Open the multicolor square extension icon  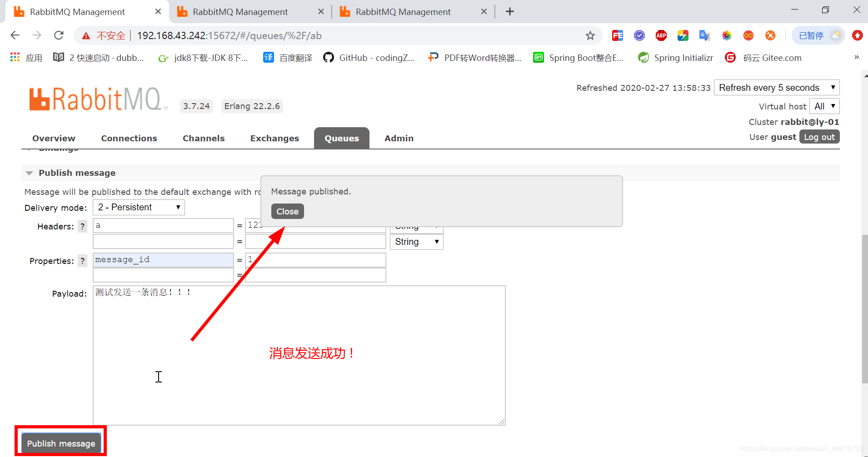tap(683, 35)
